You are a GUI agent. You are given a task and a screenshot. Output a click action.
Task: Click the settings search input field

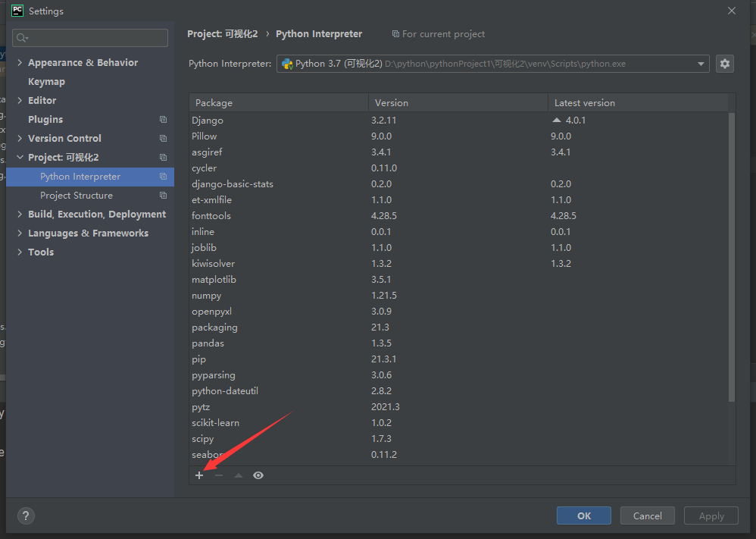coord(89,37)
